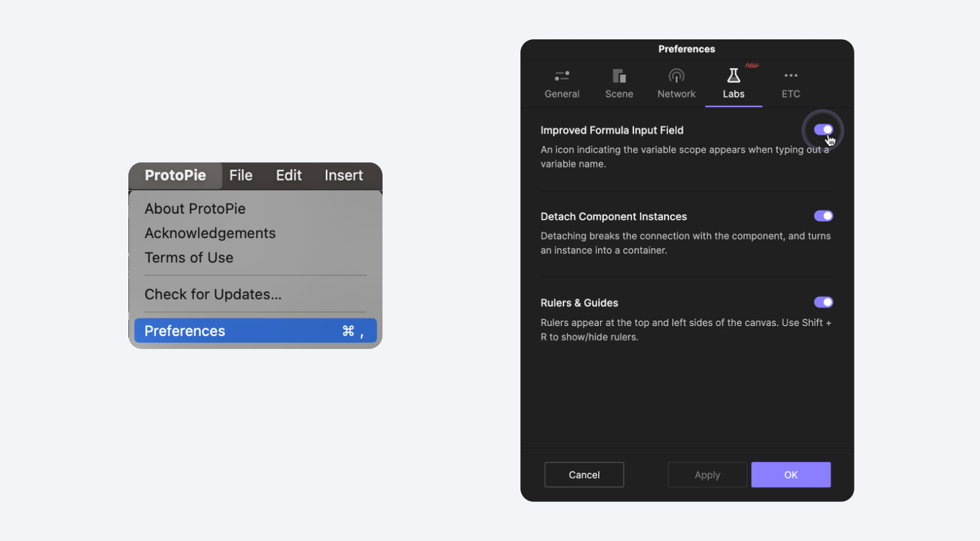Open the Insert menu

343,175
